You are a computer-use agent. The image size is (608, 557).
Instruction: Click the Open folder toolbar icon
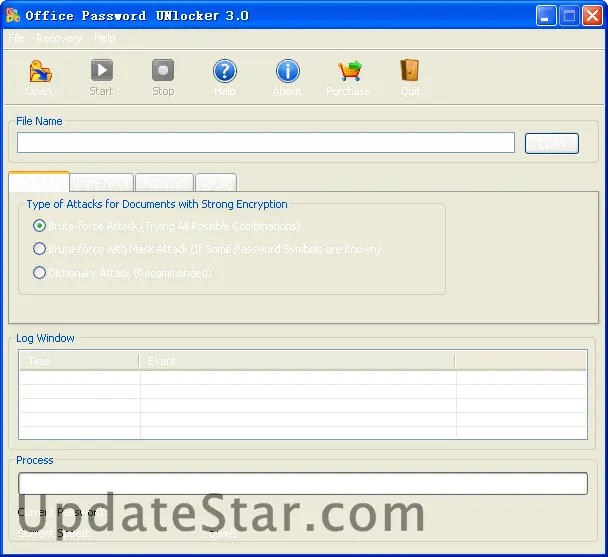pyautogui.click(x=40, y=71)
